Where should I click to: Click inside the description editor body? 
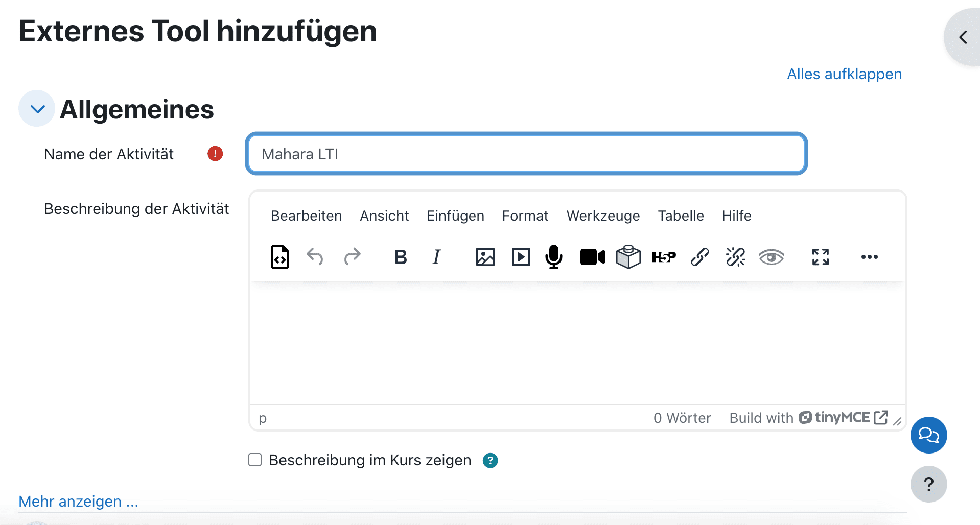click(577, 343)
